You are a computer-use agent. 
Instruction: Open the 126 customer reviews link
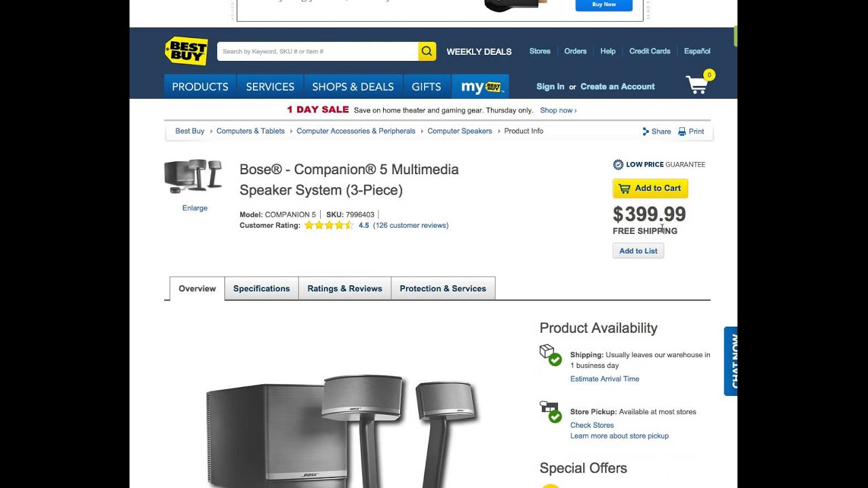410,226
